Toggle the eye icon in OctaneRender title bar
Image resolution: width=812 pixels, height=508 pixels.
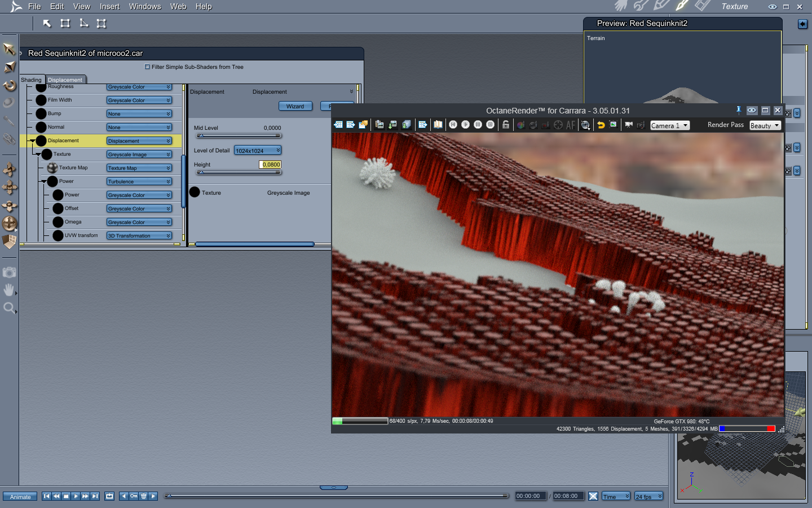(x=752, y=110)
